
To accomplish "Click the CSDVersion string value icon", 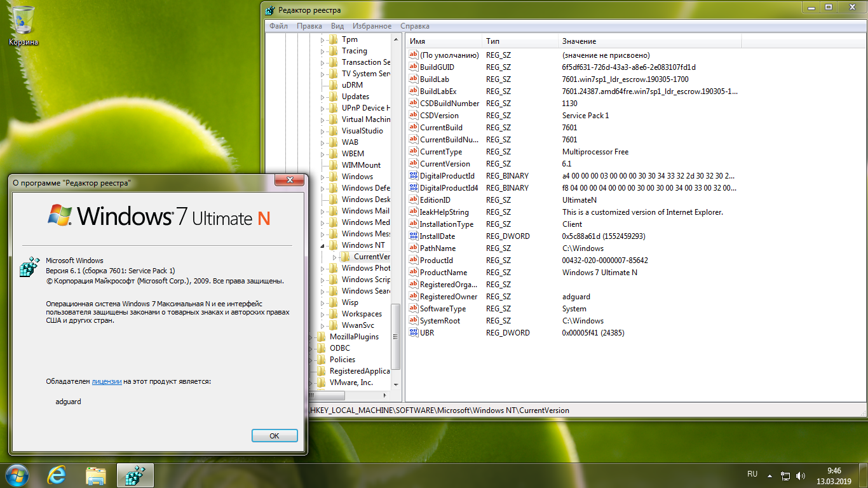I will (x=414, y=116).
